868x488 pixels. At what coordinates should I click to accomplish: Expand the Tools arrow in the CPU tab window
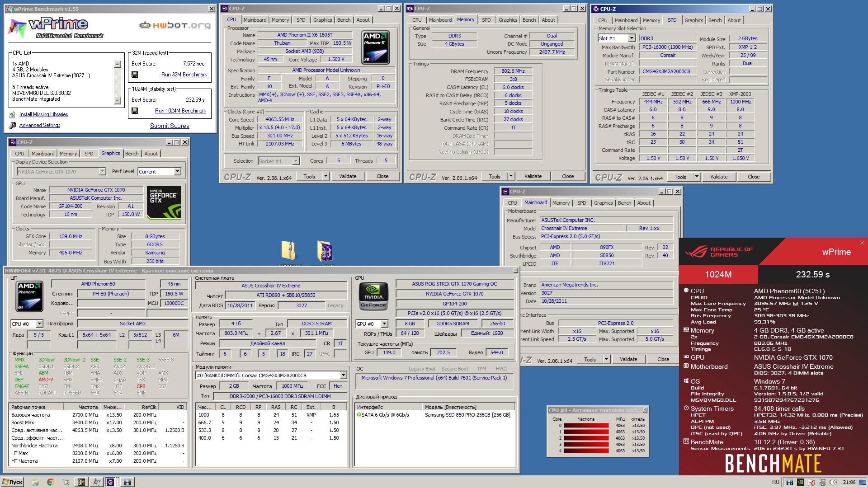[325, 176]
